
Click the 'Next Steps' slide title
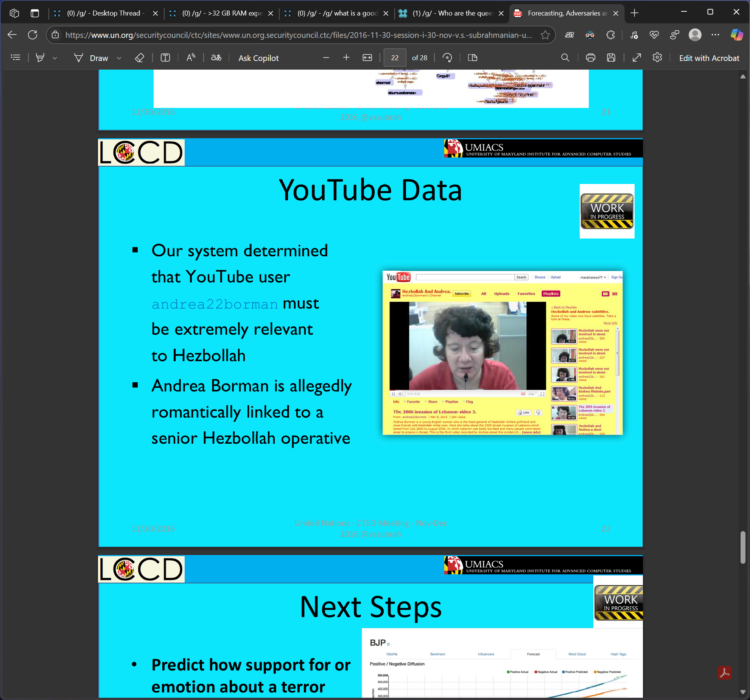pos(371,606)
